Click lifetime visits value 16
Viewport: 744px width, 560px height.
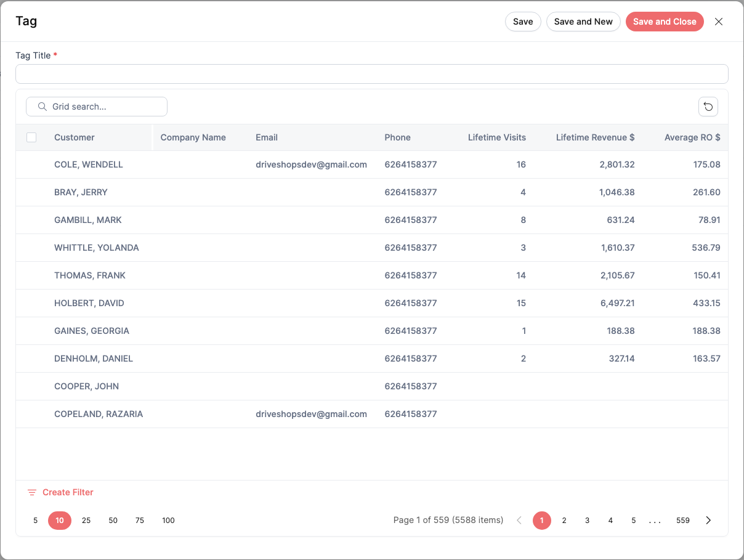coord(521,164)
